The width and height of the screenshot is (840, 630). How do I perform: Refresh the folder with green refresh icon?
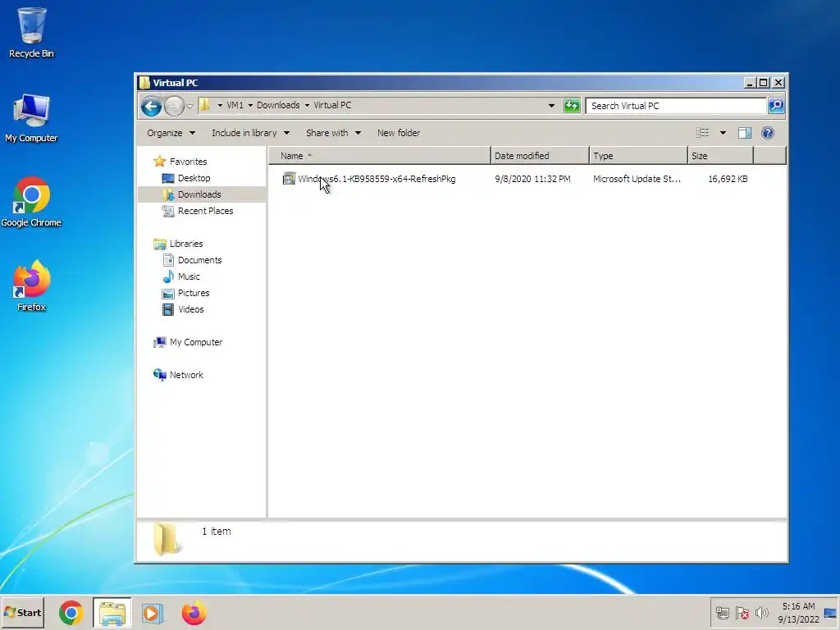572,106
